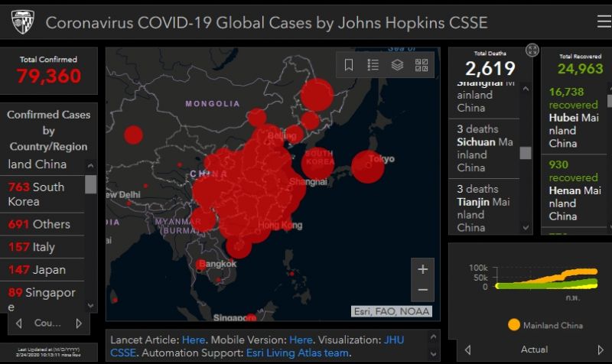612x364 pixels.
Task: Open the Esri Living Atlas team link
Action: pyautogui.click(x=297, y=353)
